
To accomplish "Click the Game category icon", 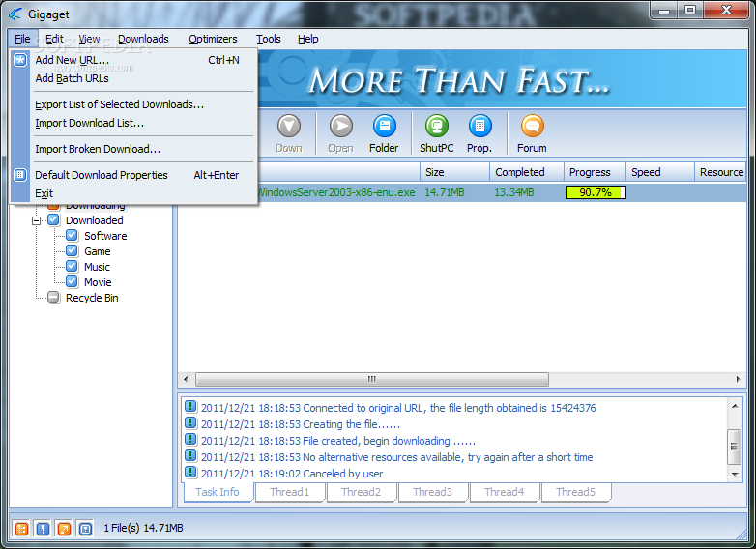I will 72,251.
